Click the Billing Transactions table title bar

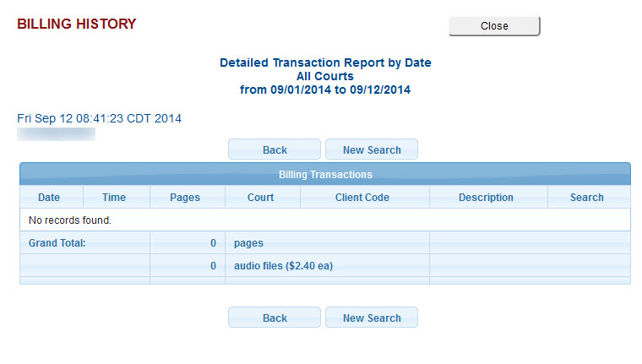(325, 175)
